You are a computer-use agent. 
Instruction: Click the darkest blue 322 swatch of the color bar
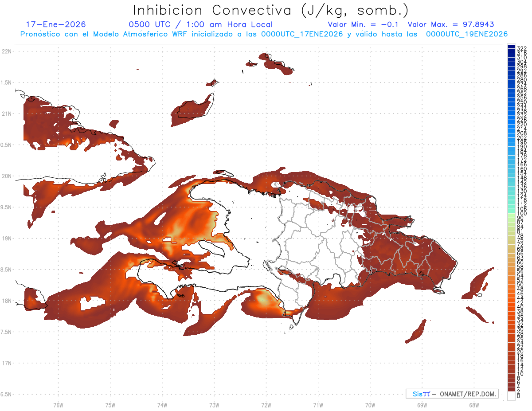(x=511, y=47)
